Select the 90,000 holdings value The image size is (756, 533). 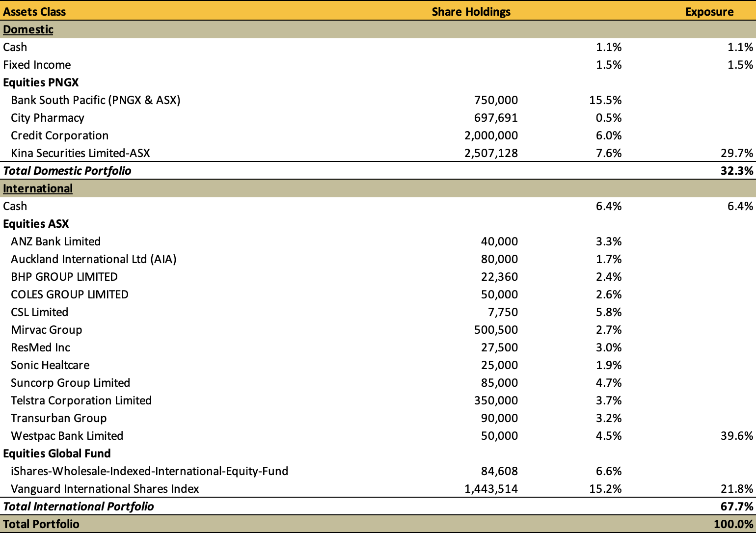499,418
